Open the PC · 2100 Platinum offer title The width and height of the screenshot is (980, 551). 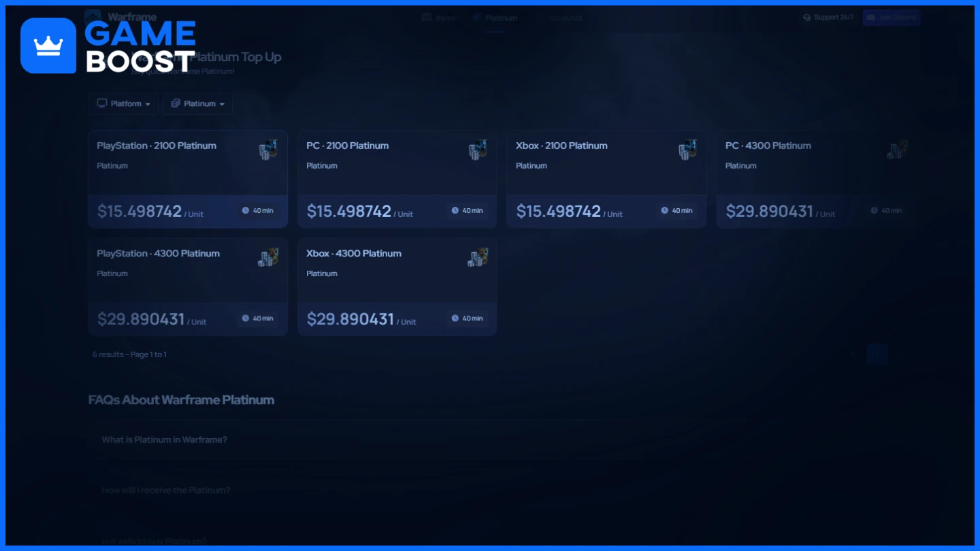[x=348, y=146]
